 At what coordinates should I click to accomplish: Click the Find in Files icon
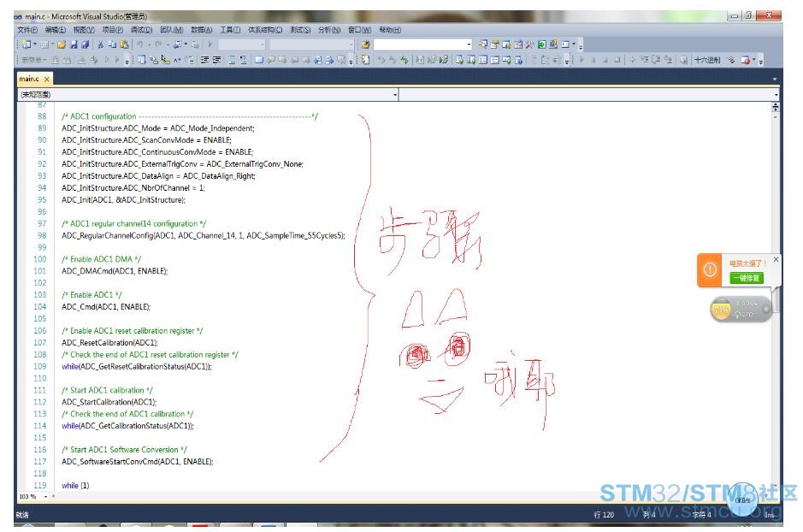pyautogui.click(x=366, y=44)
